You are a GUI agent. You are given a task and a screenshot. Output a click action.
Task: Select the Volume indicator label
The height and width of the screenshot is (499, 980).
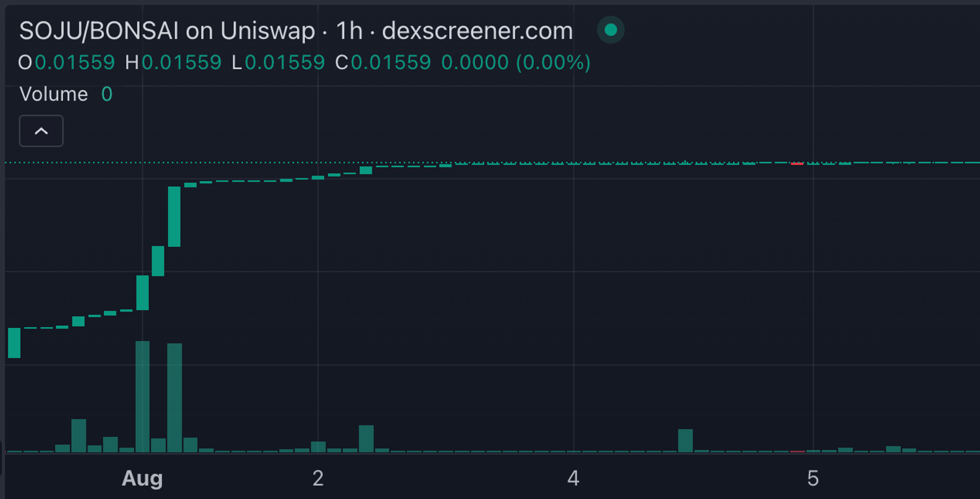point(54,94)
